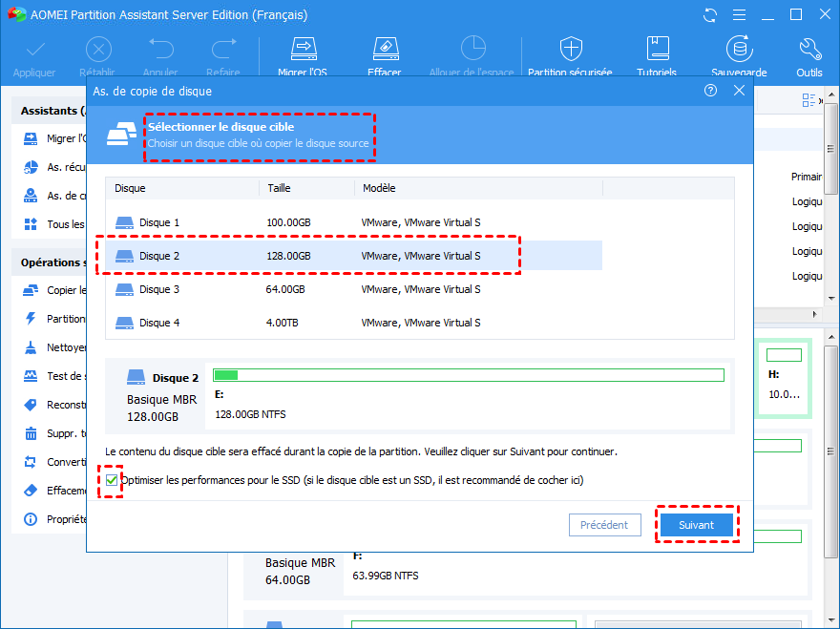Select Disque 4 row in disk list

click(353, 323)
